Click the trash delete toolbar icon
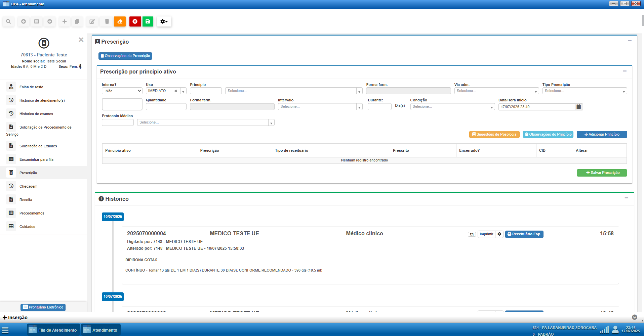Viewport: 644px width, 336px height. coord(107,21)
